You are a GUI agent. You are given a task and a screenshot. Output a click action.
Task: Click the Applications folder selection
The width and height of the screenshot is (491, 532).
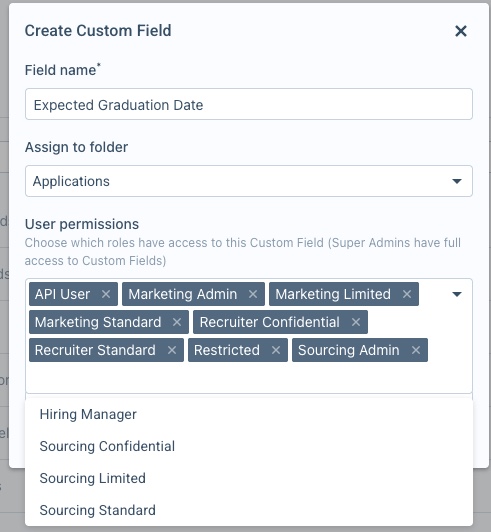coord(249,181)
